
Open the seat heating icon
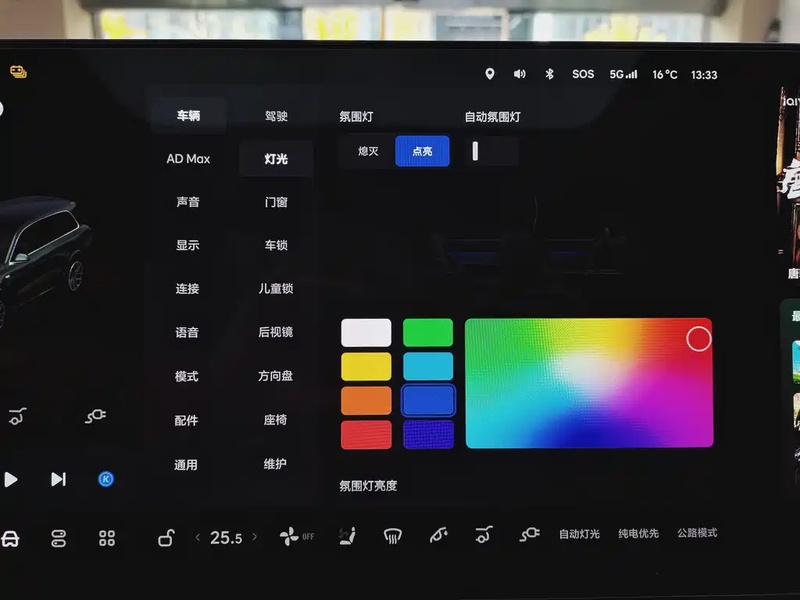(347, 536)
